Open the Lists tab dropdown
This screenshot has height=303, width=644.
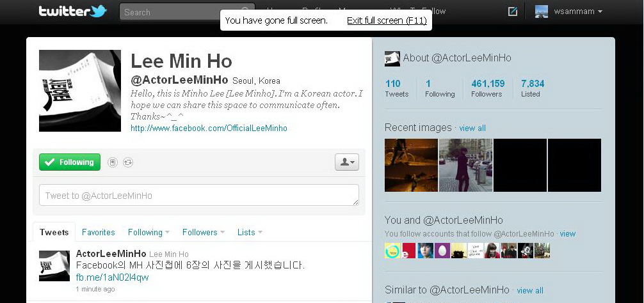250,233
